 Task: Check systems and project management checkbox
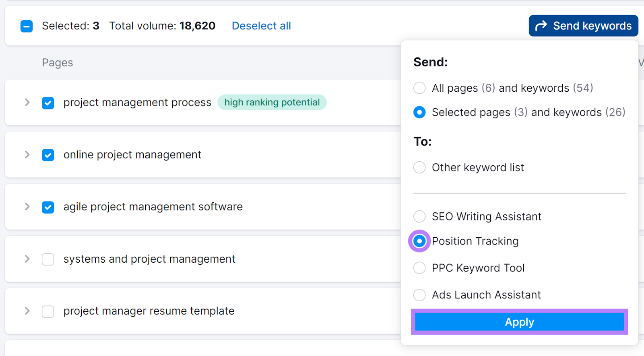coord(48,259)
